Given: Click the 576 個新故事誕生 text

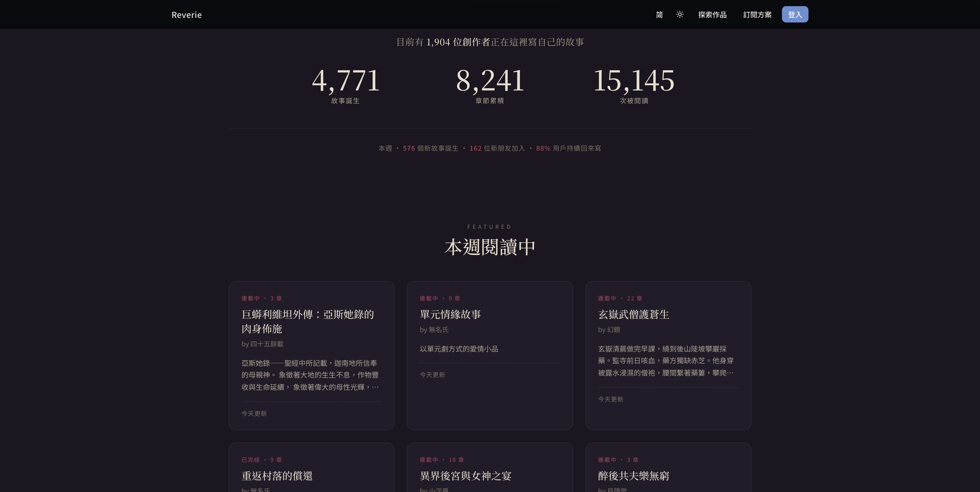Looking at the screenshot, I should pos(431,148).
